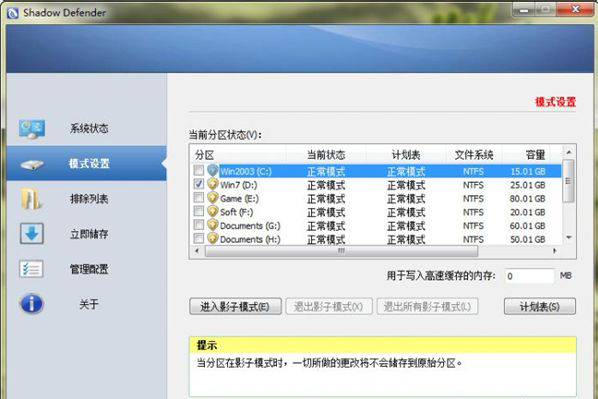This screenshot has width=598, height=399.
Task: Click 退出影子模式(X) button
Action: tap(329, 306)
